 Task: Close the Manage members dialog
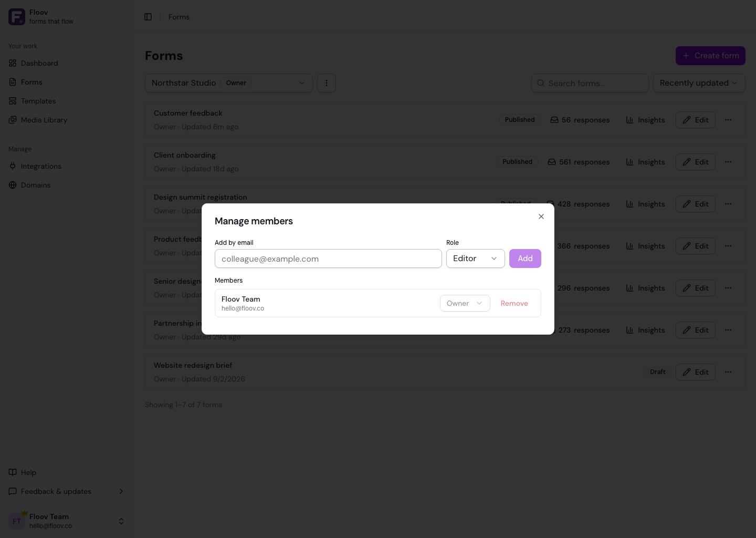pyautogui.click(x=541, y=216)
